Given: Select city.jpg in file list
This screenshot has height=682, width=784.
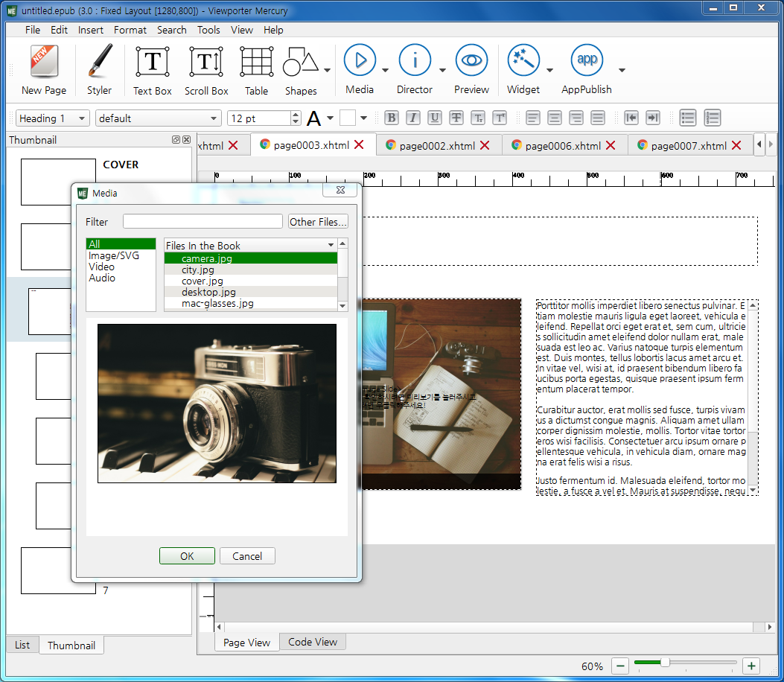Looking at the screenshot, I should (x=250, y=270).
